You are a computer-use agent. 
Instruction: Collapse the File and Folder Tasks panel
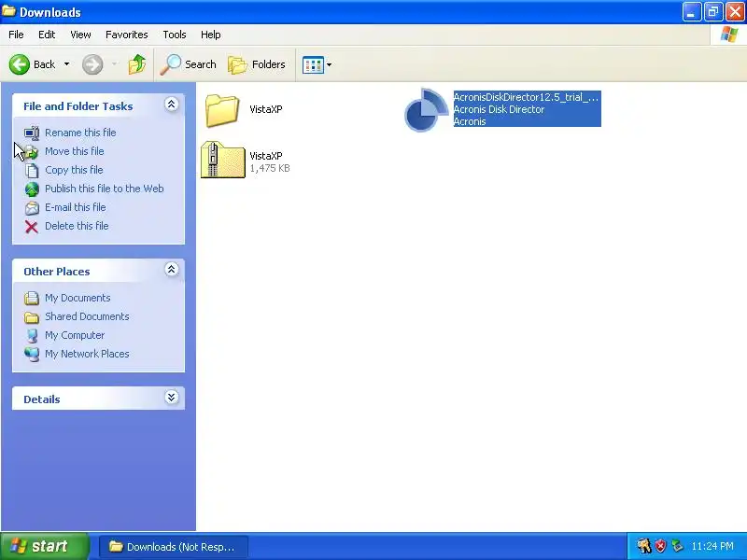coord(172,105)
